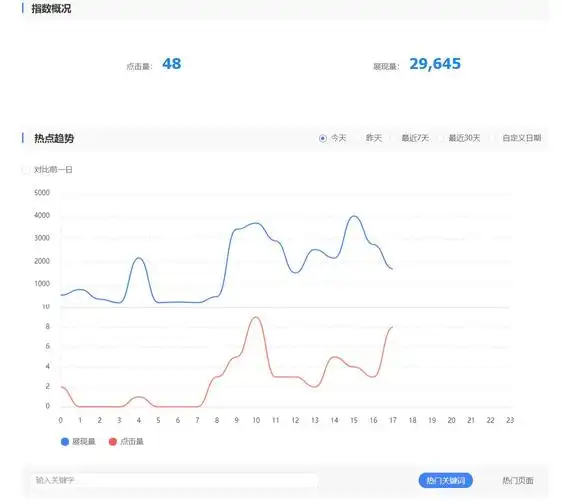This screenshot has width=562, height=500.
Task: Toggle the blue 展现量 legend item
Action: point(78,442)
